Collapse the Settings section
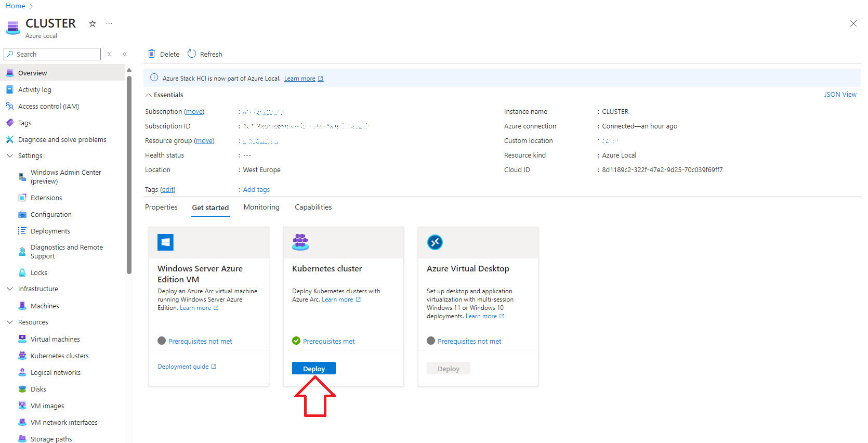Viewport: 868px width, 443px height. [x=9, y=155]
